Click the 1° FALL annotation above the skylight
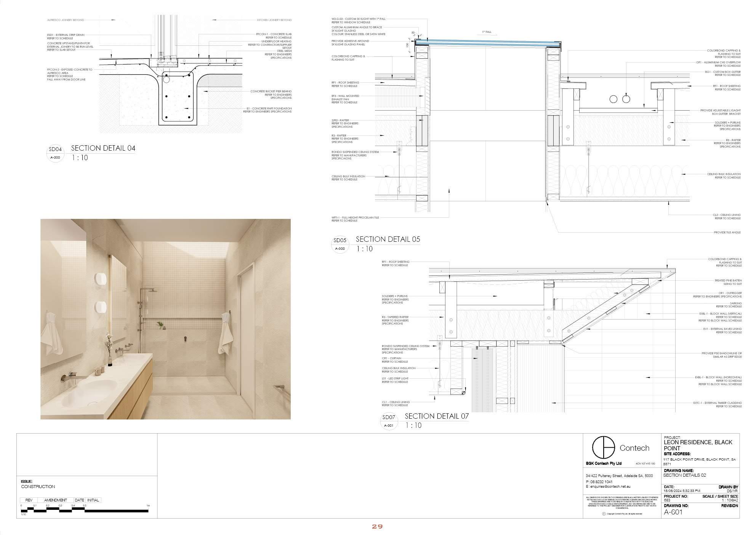Screen dimensions: 756x535 coord(486,32)
